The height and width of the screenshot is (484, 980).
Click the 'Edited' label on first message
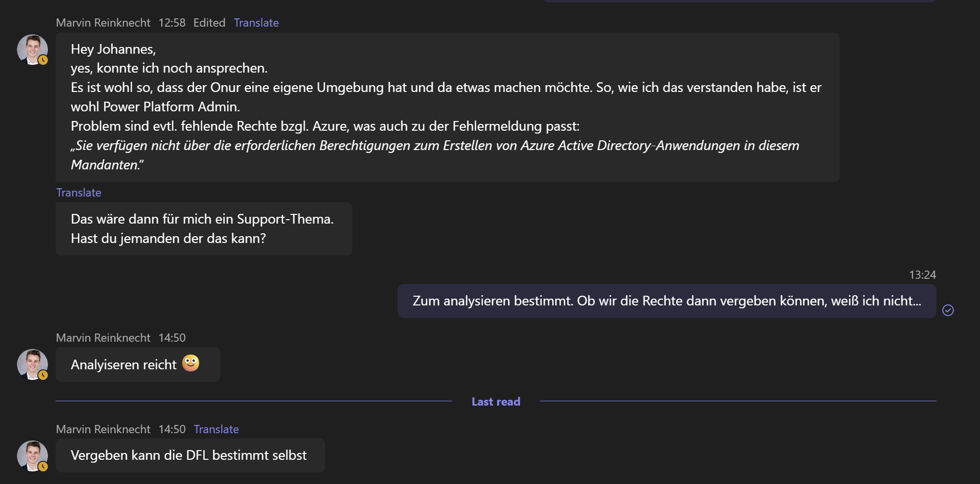pyautogui.click(x=209, y=23)
